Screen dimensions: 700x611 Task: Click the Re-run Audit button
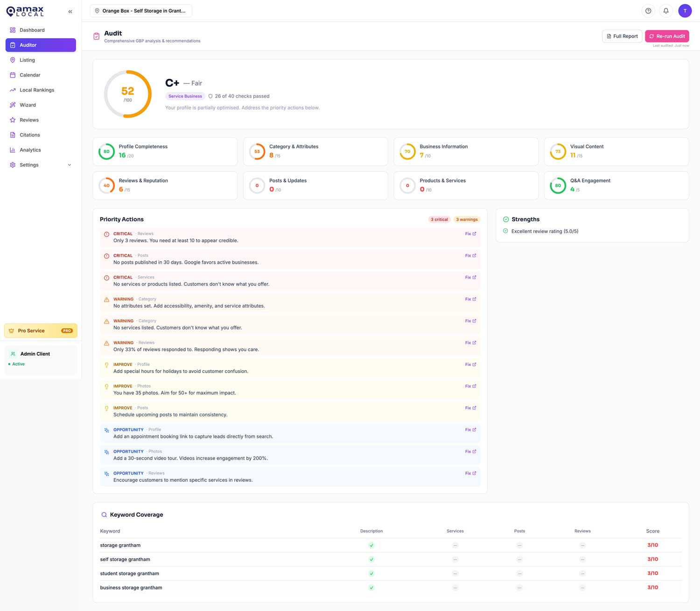pos(667,36)
